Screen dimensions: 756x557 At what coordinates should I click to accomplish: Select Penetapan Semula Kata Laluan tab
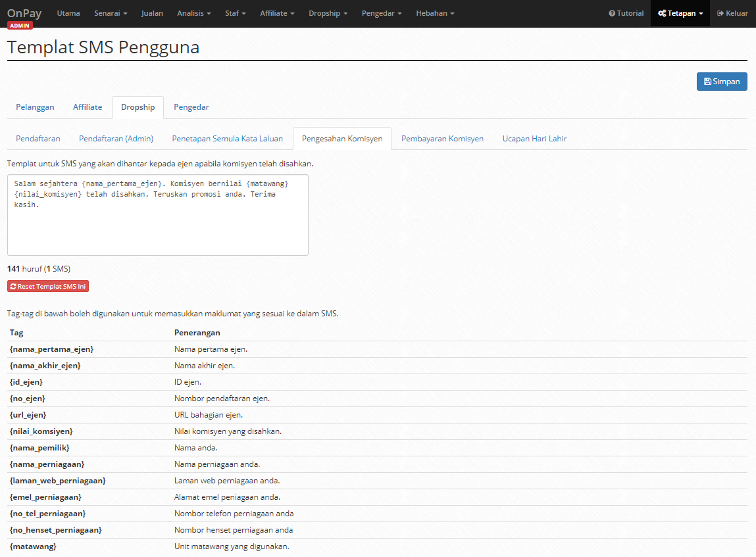pos(228,139)
